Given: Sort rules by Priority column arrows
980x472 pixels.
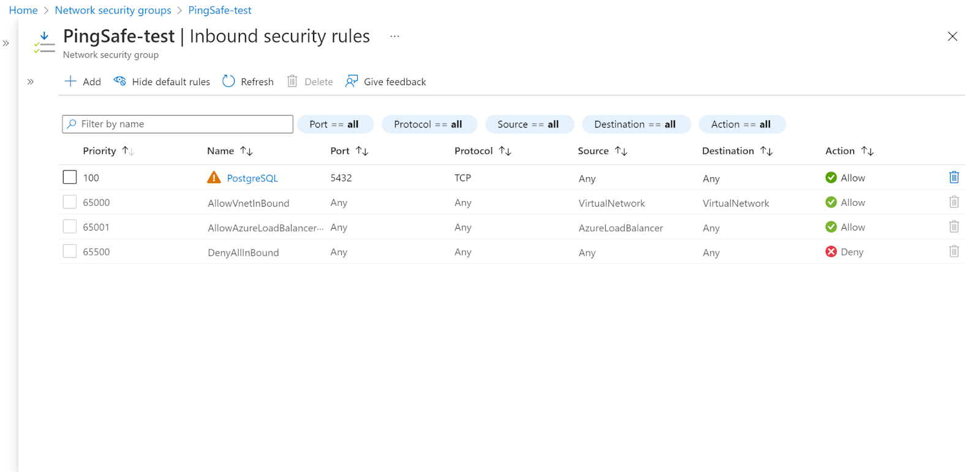Looking at the screenshot, I should click(128, 151).
